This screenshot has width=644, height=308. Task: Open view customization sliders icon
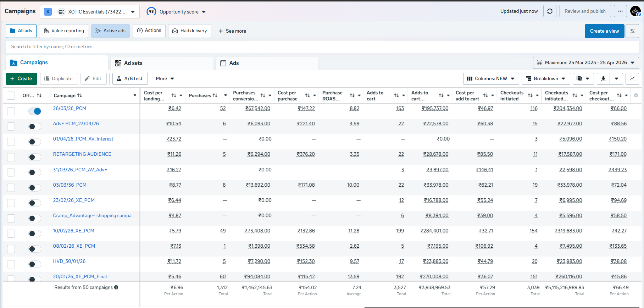pos(632,31)
